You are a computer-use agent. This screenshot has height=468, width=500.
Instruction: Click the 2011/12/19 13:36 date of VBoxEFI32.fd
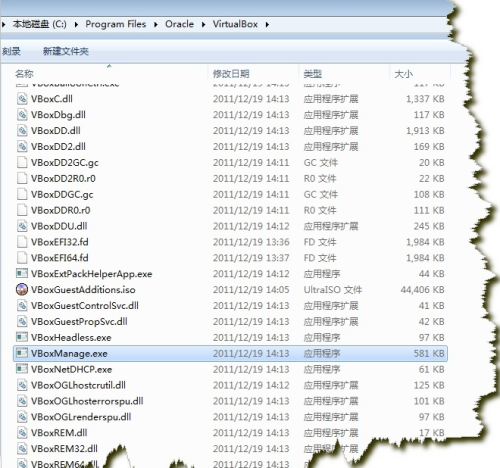251,242
